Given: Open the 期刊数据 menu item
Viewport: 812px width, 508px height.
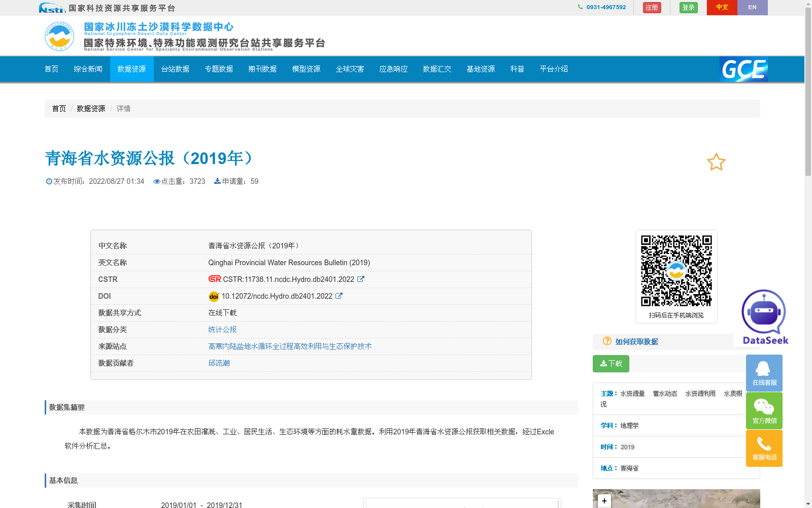Looking at the screenshot, I should click(x=263, y=69).
